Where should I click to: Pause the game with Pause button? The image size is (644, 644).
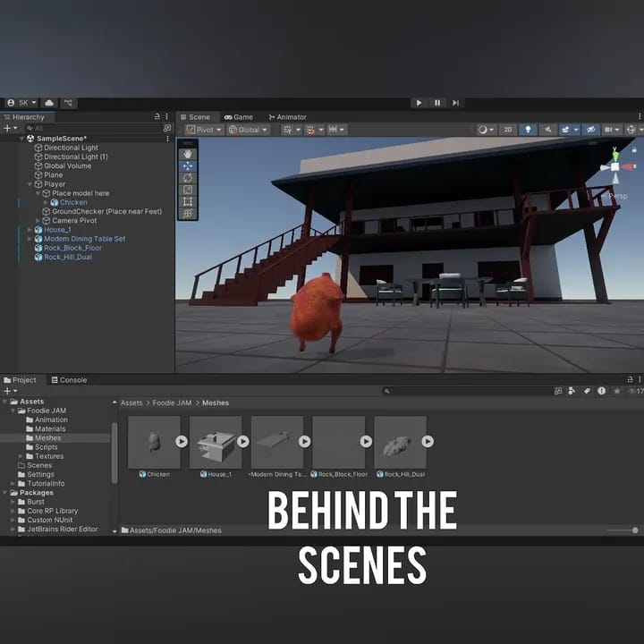(437, 103)
